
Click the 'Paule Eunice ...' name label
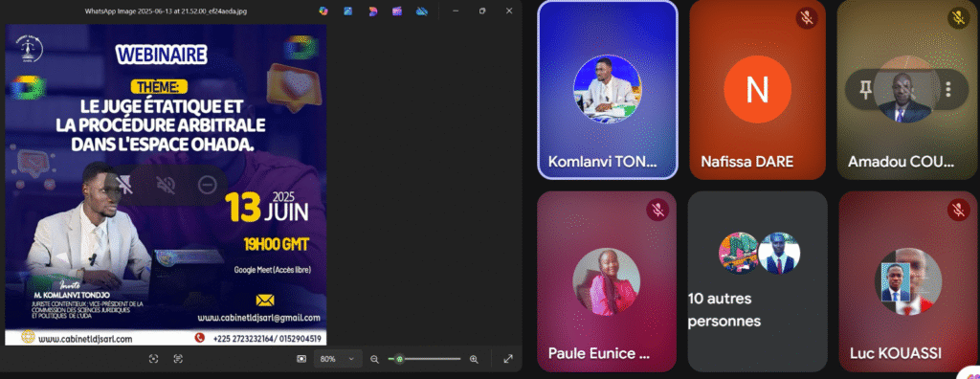(599, 353)
